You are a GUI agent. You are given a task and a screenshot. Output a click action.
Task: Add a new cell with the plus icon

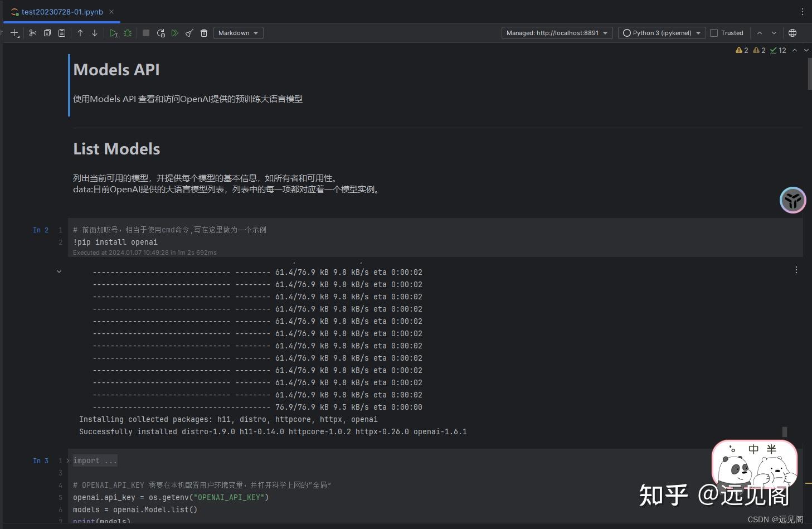coord(14,33)
